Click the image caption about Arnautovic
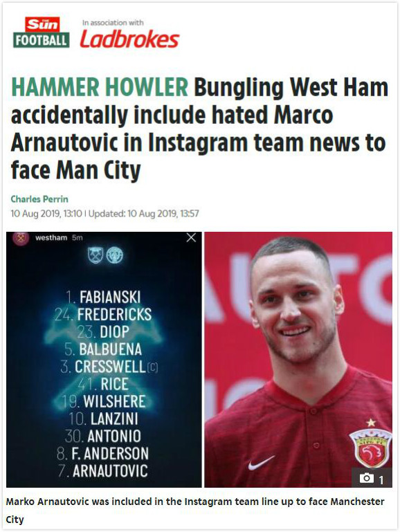Screen dimensions: 400x532 pos(195,511)
